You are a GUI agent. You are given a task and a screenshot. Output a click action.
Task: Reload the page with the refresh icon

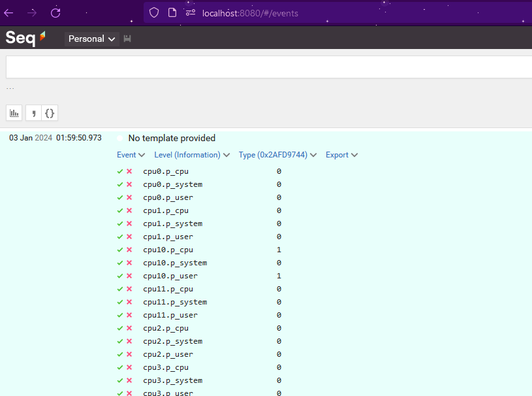55,12
